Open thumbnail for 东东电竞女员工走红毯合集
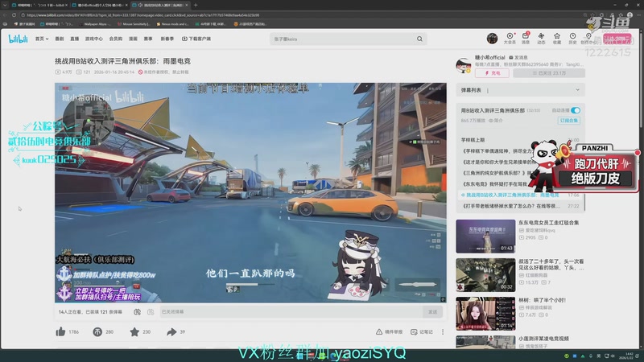 point(485,236)
